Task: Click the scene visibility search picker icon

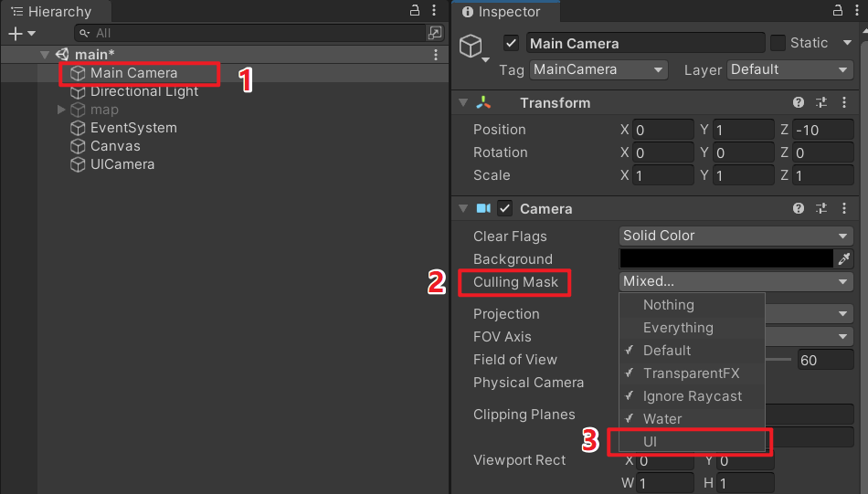Action: click(x=435, y=33)
